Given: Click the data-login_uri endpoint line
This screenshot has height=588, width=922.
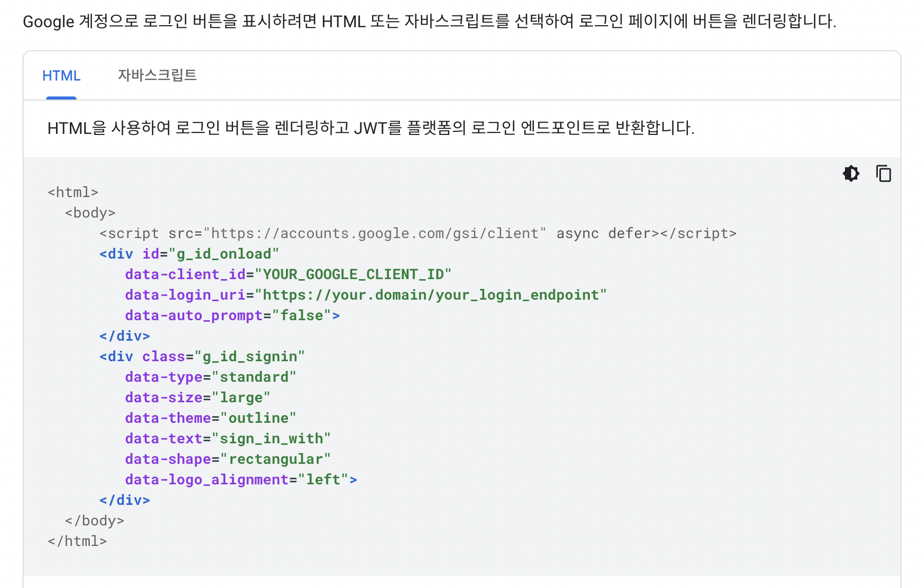Looking at the screenshot, I should pyautogui.click(x=366, y=295).
